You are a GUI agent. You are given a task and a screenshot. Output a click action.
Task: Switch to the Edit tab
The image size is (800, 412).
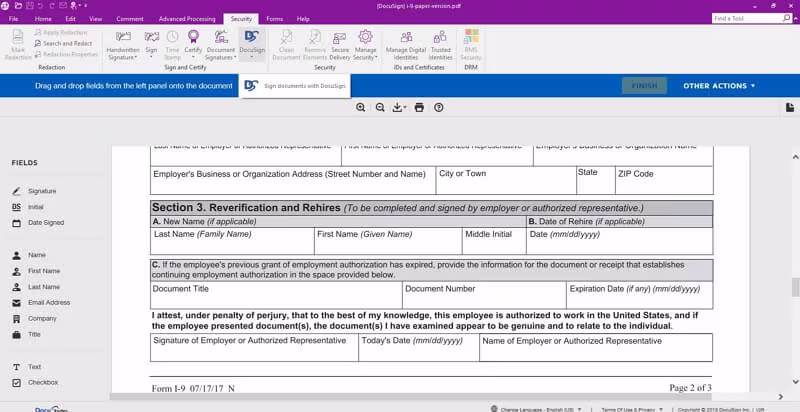70,19
